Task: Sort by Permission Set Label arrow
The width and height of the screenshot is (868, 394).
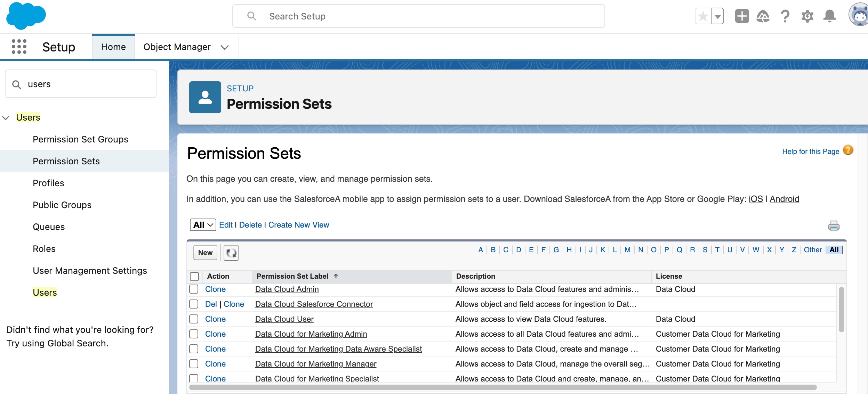Action: (x=336, y=276)
